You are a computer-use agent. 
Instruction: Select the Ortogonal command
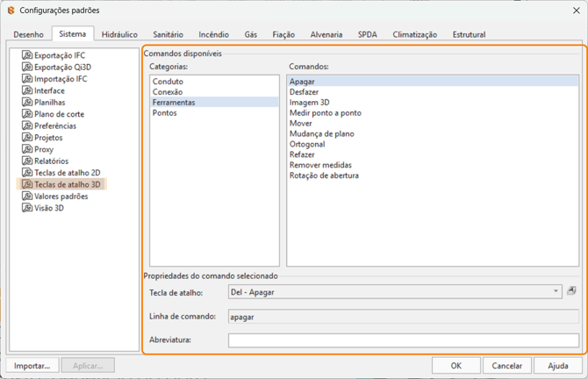click(434, 145)
